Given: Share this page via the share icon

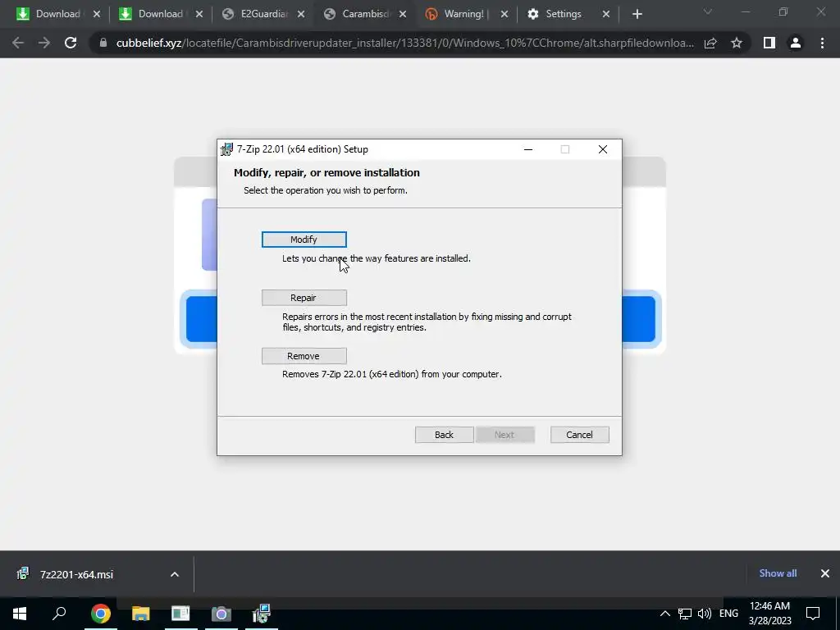Looking at the screenshot, I should (710, 43).
